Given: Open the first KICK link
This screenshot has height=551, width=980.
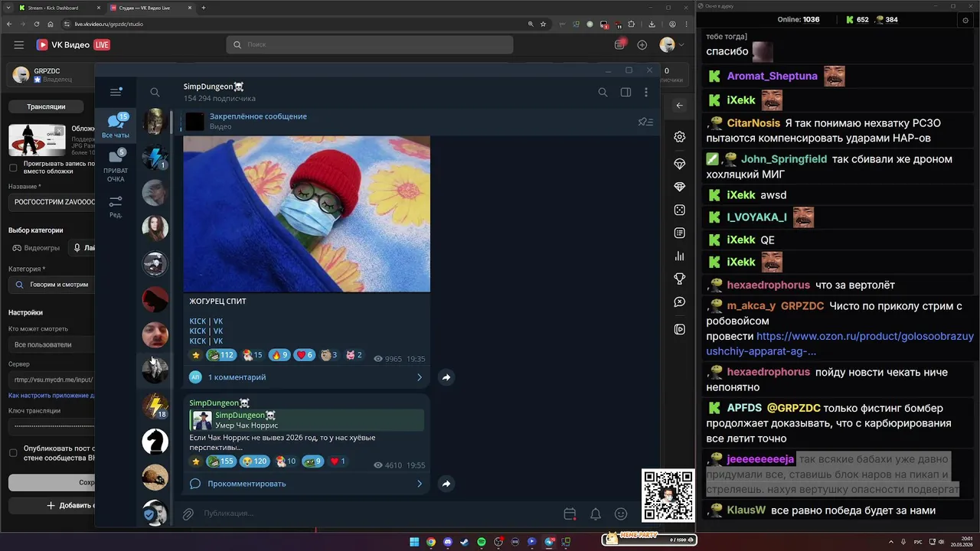Looking at the screenshot, I should 198,321.
